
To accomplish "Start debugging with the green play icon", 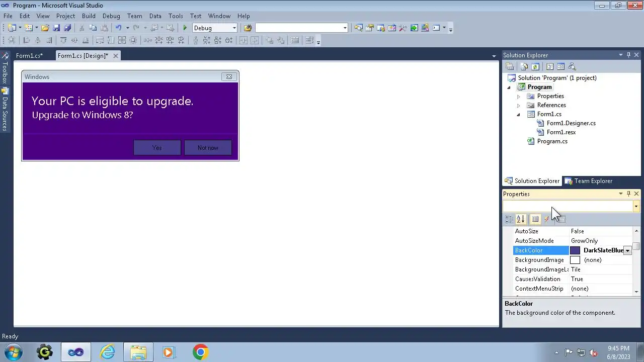I will pyautogui.click(x=185, y=28).
